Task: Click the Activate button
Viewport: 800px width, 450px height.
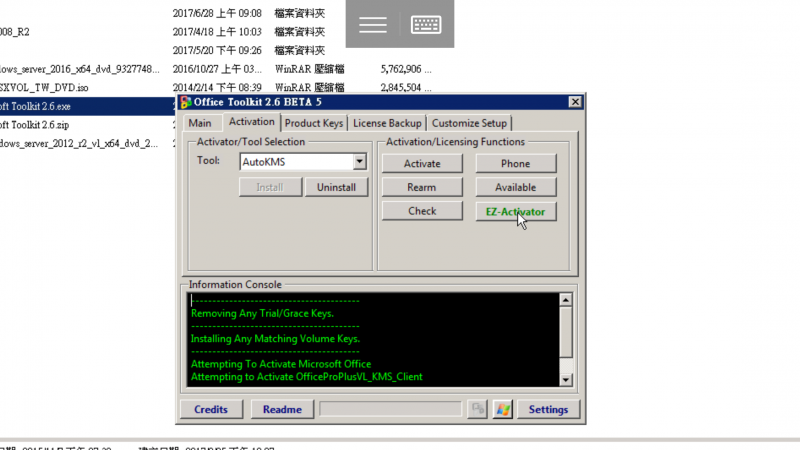Action: (x=422, y=163)
